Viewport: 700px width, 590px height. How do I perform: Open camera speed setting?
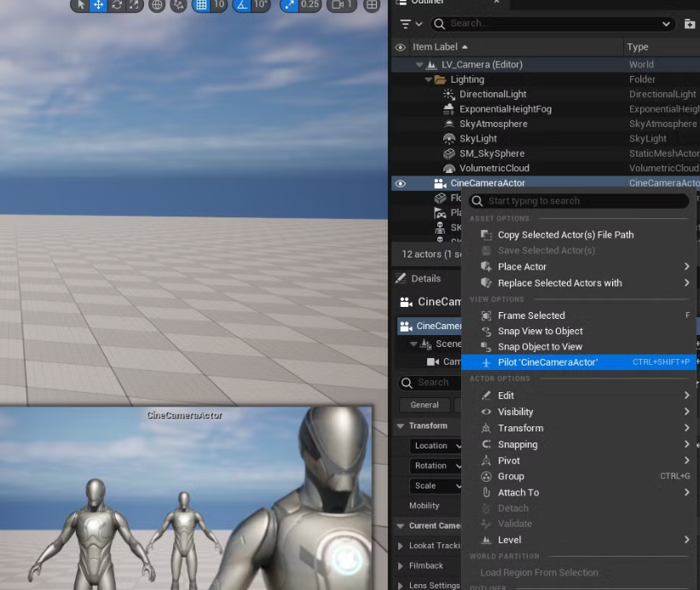[342, 4]
